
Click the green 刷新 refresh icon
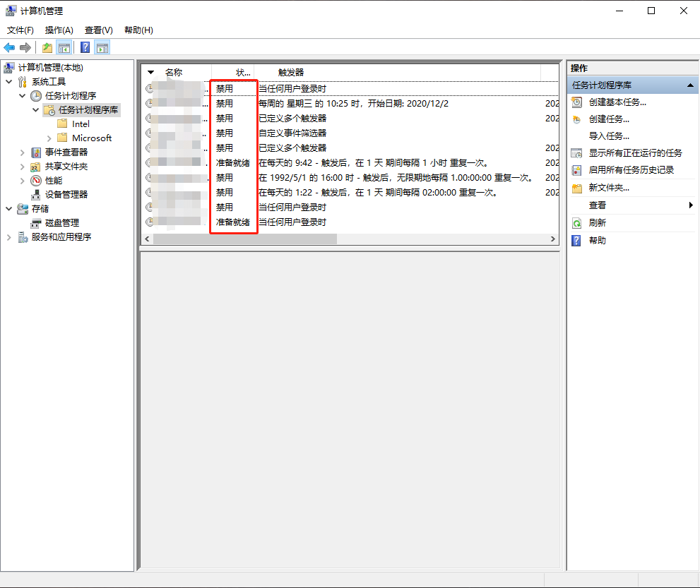577,223
